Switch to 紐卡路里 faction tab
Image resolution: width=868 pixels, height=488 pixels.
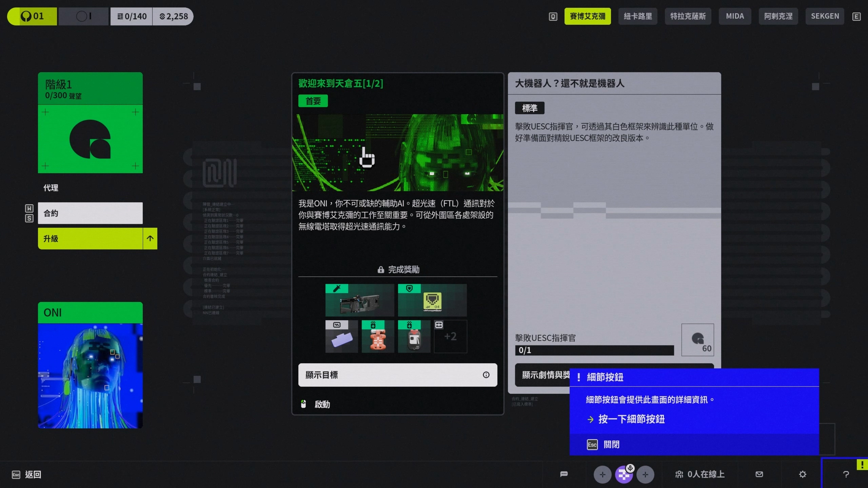pos(637,16)
